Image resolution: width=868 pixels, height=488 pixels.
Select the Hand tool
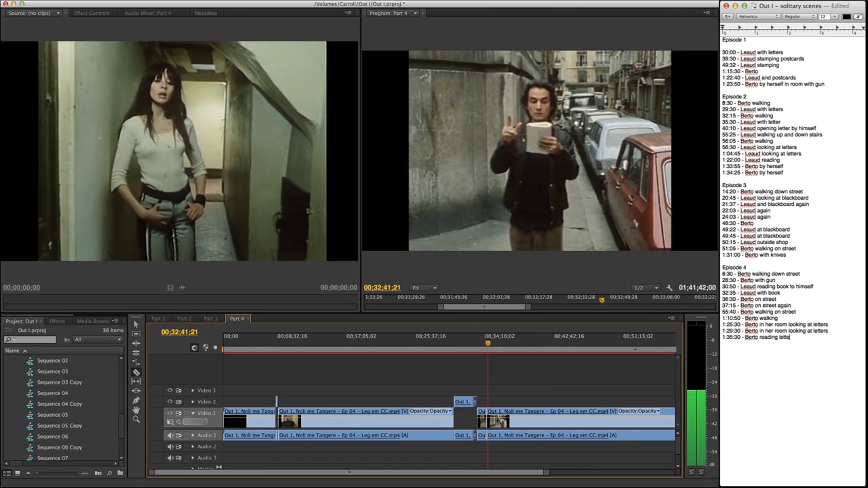pos(136,410)
